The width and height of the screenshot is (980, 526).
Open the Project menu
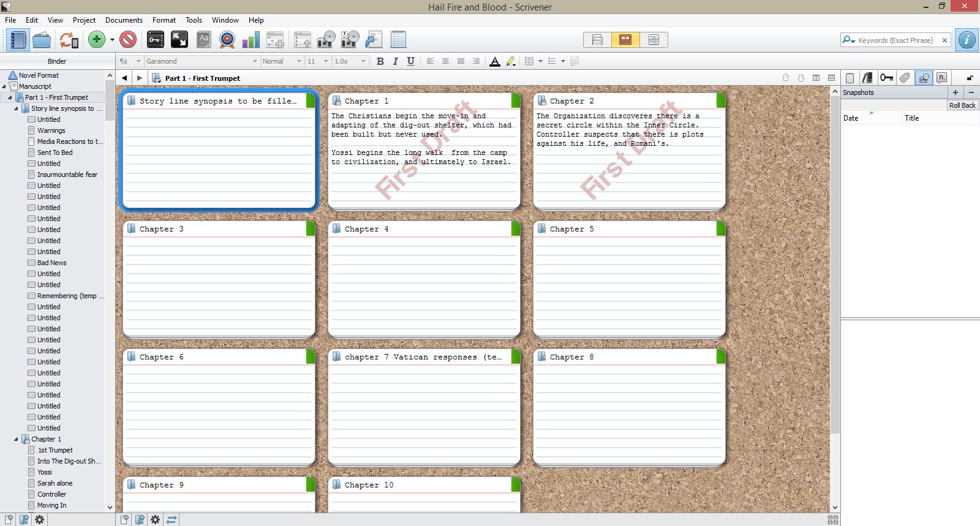[x=84, y=20]
